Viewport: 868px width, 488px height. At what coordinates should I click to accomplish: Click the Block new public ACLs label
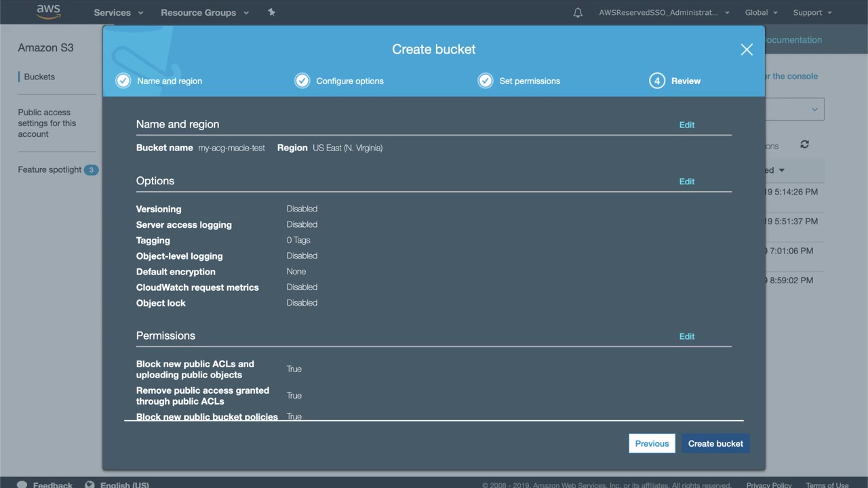[195, 369]
